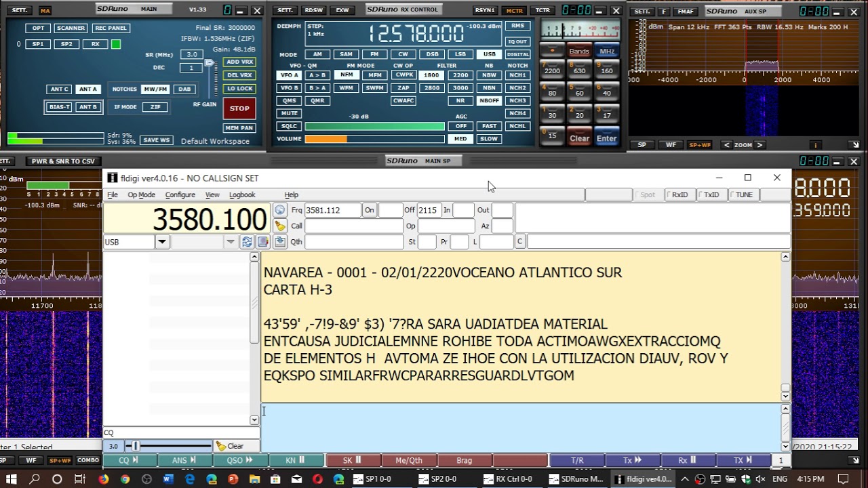868x488 pixels.
Task: Select VFO B in RX Control
Action: tap(290, 88)
